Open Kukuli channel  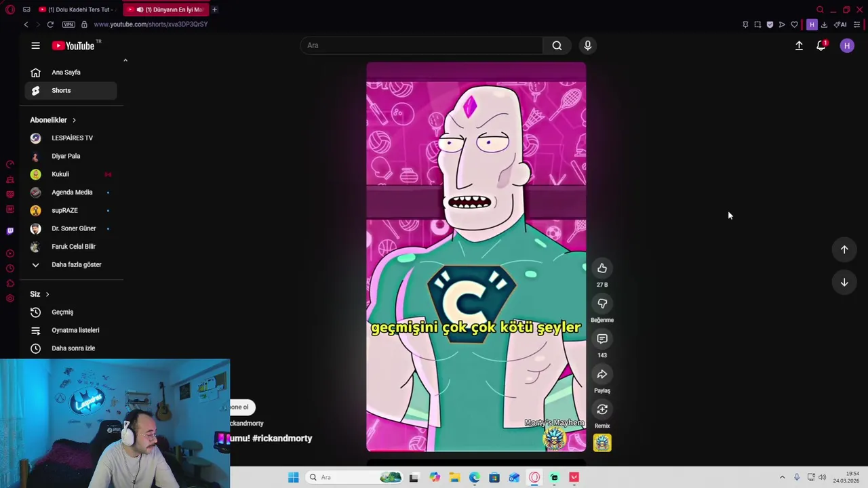click(x=71, y=174)
